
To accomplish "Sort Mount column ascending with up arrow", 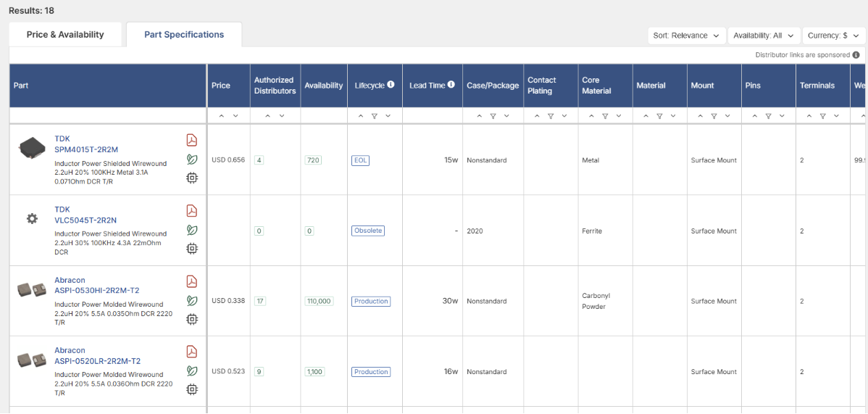I will 700,116.
